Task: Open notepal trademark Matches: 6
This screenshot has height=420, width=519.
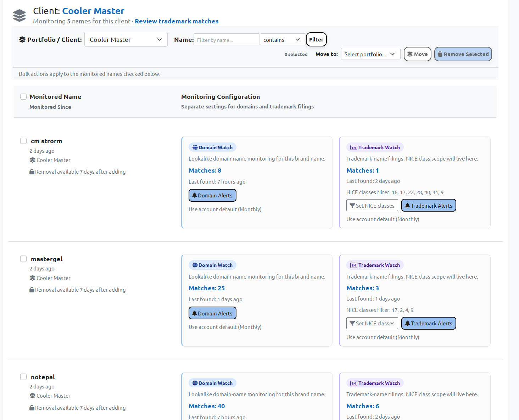Action: [x=363, y=406]
